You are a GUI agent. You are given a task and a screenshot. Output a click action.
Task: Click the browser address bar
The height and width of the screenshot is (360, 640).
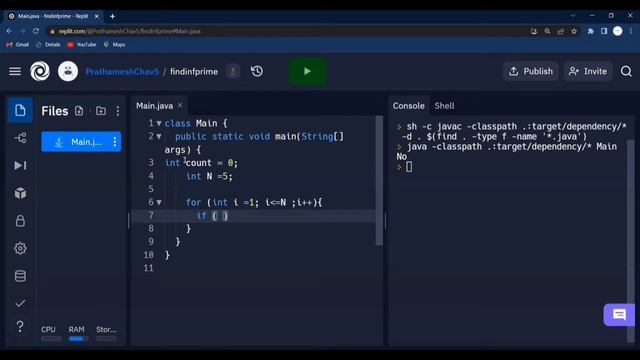(286, 31)
